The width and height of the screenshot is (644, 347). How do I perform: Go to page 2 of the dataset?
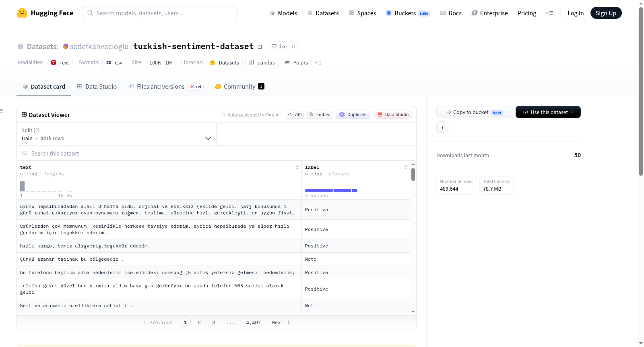point(199,322)
